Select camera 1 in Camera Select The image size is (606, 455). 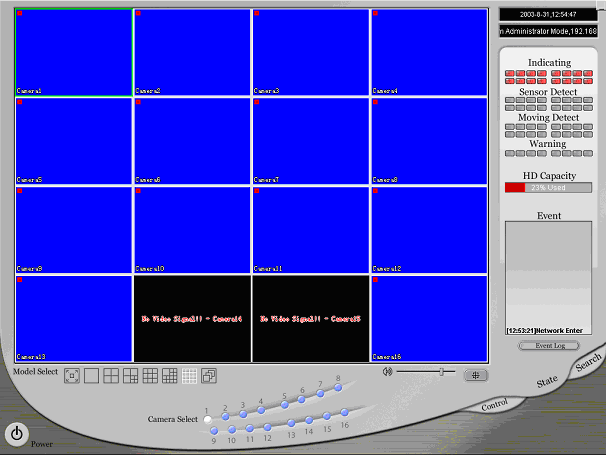tap(208, 419)
